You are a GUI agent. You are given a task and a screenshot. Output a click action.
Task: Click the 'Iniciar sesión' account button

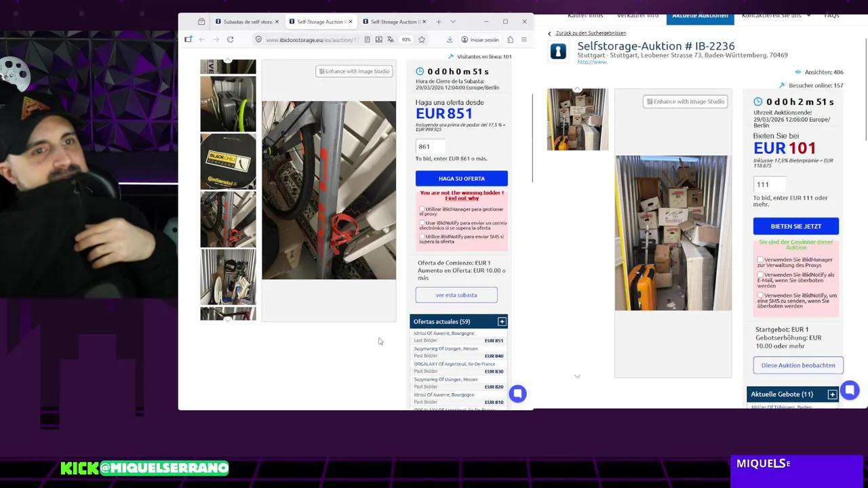[479, 40]
